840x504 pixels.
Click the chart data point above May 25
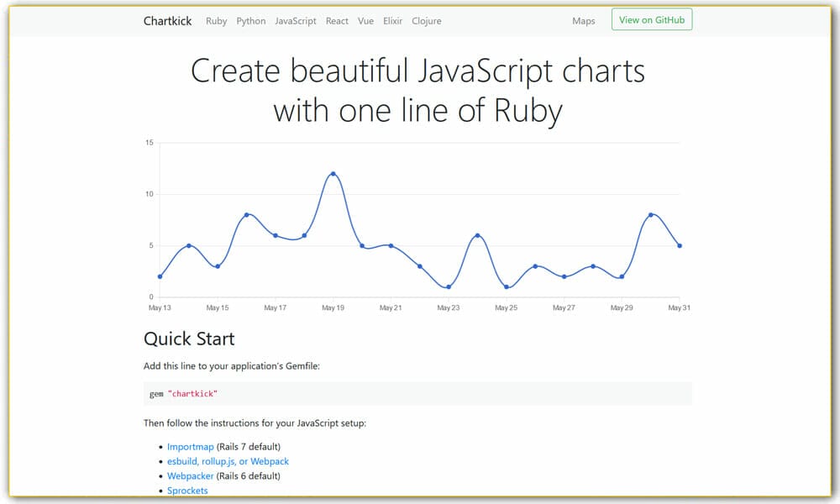[507, 287]
